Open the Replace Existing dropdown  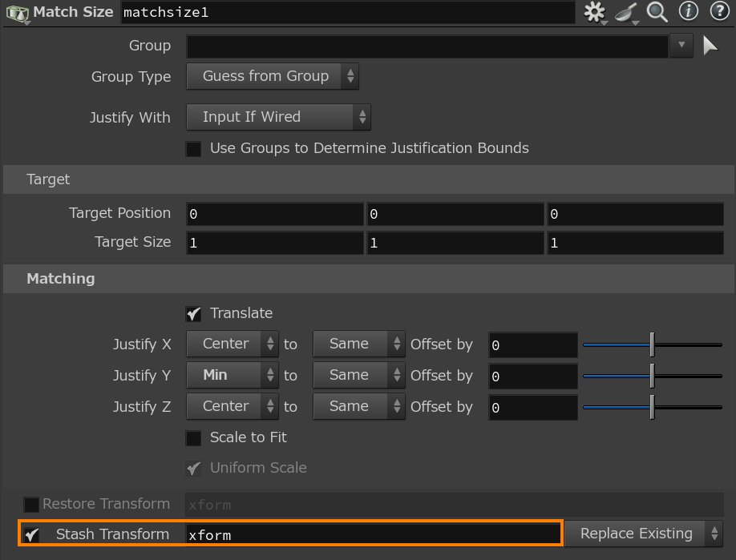[644, 534]
